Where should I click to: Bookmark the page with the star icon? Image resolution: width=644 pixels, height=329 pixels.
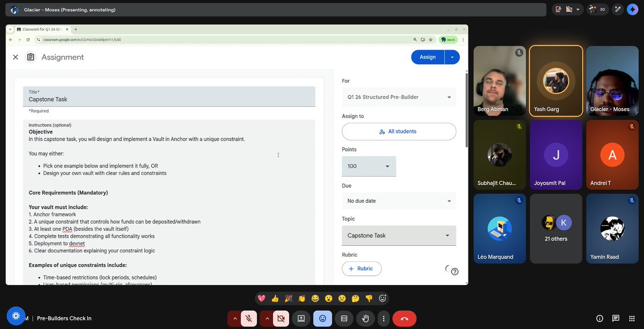[x=430, y=40]
